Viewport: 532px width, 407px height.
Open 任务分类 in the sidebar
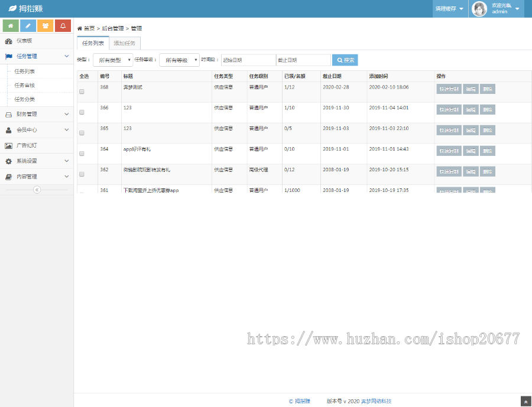click(x=24, y=99)
